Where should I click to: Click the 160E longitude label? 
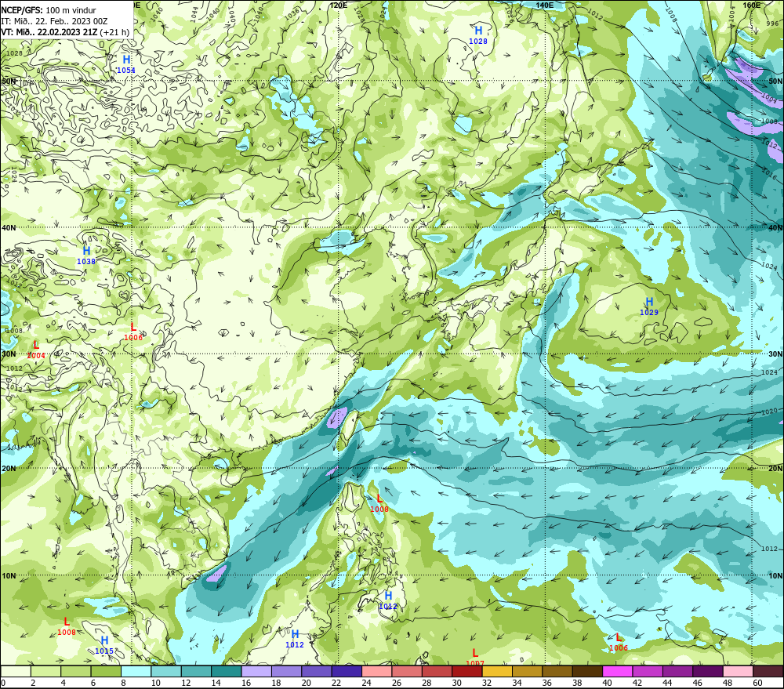[752, 5]
